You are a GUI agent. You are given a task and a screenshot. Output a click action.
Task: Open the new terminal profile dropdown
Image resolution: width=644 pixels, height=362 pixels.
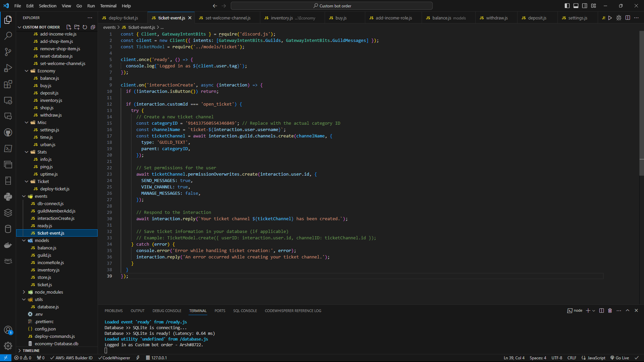(x=594, y=311)
